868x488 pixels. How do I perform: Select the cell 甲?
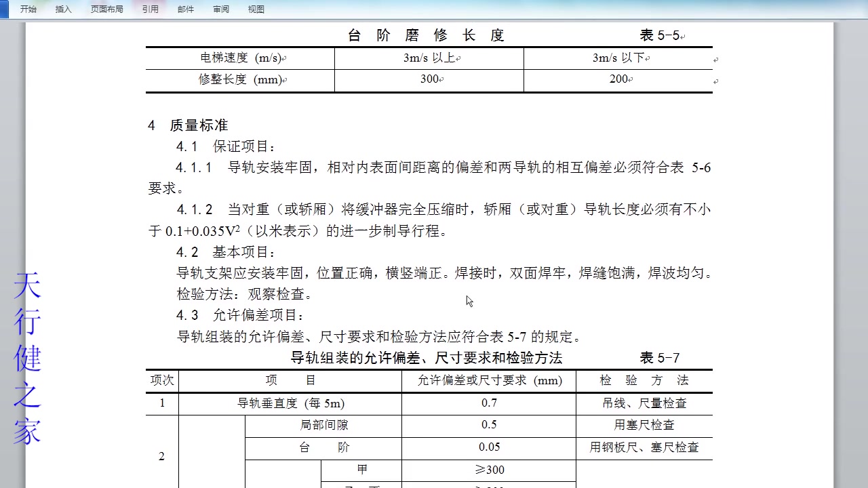coord(361,470)
